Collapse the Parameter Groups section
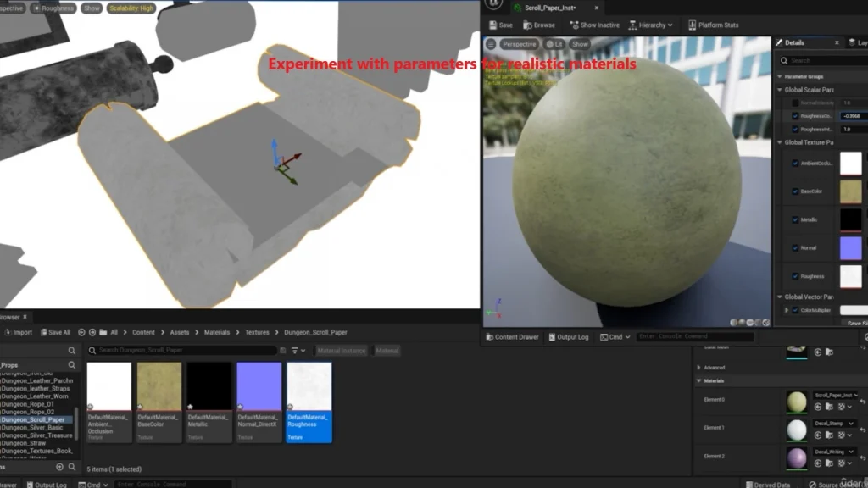 click(x=780, y=76)
